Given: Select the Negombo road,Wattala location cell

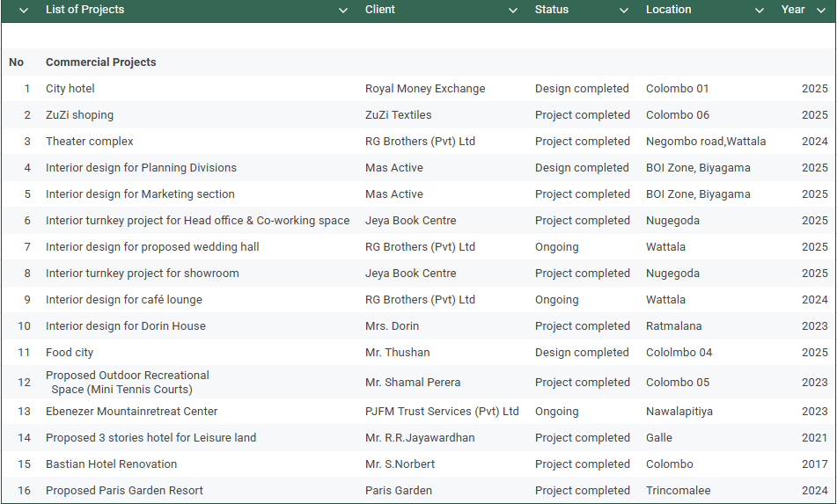Looking at the screenshot, I should 706,142.
